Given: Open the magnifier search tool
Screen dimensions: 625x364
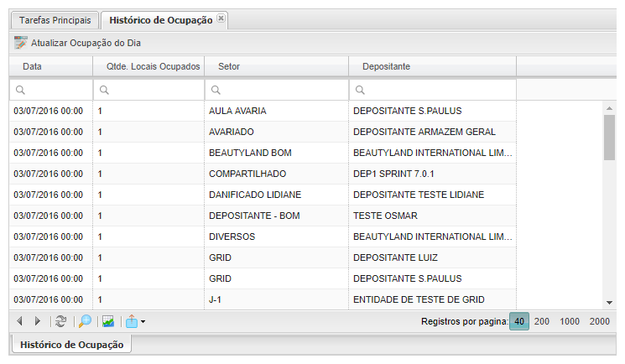Looking at the screenshot, I should coord(85,321).
